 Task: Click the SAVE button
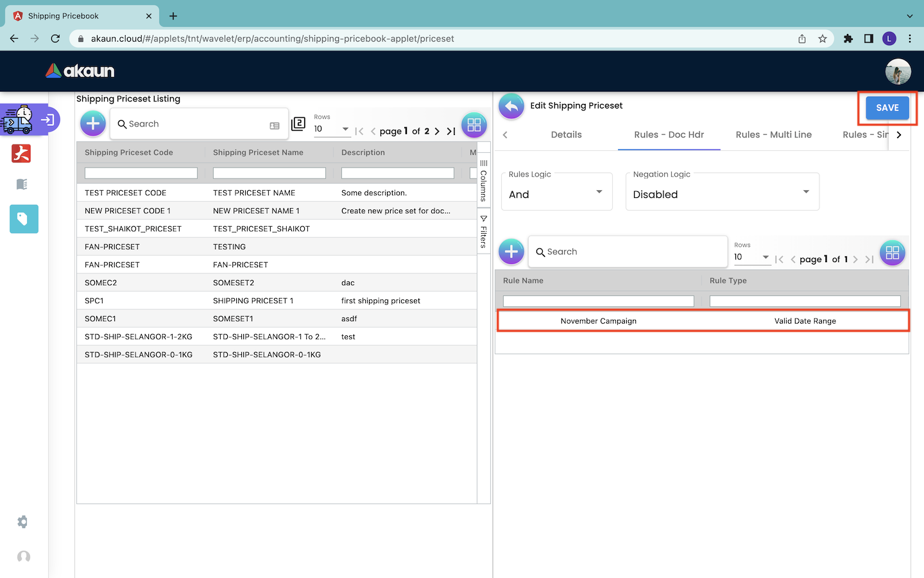887,108
